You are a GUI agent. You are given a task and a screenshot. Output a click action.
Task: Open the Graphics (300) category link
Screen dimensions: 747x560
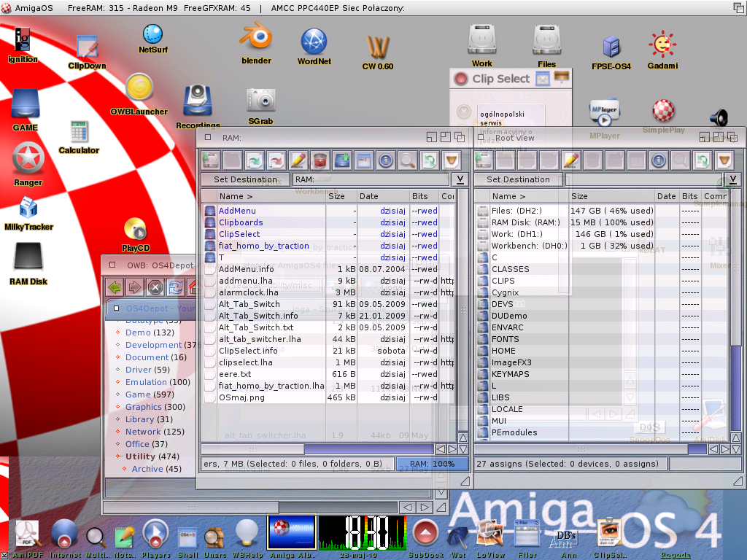(155, 407)
